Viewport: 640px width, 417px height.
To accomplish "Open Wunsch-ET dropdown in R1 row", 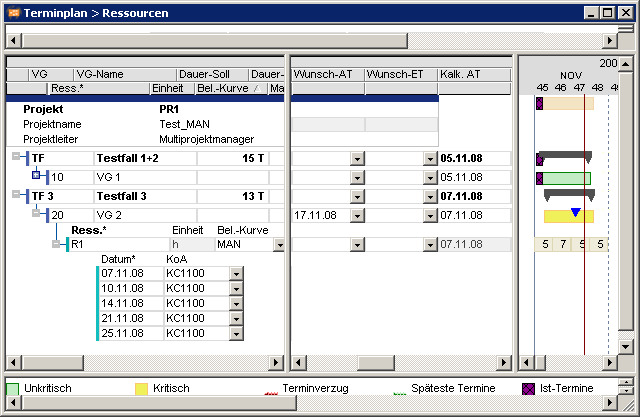I will click(x=430, y=245).
